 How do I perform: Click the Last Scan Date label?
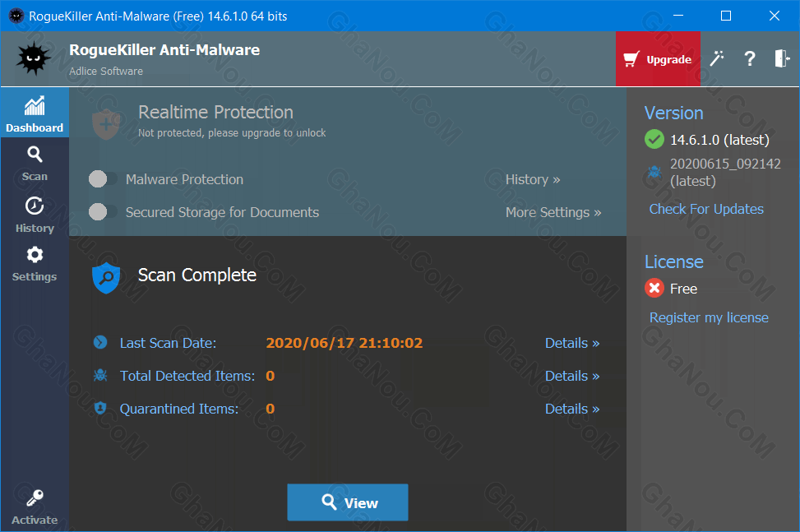168,343
